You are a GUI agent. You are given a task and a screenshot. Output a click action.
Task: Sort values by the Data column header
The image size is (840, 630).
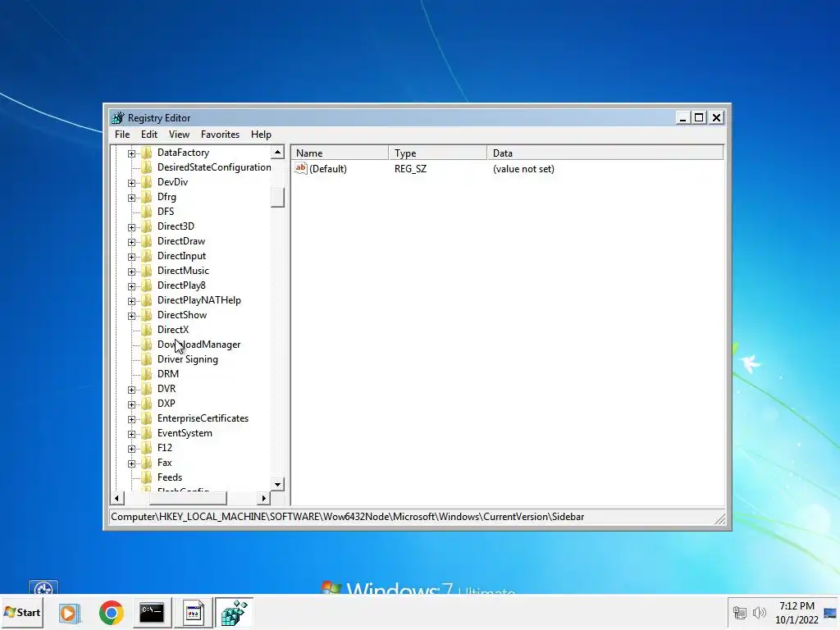pyautogui.click(x=605, y=153)
